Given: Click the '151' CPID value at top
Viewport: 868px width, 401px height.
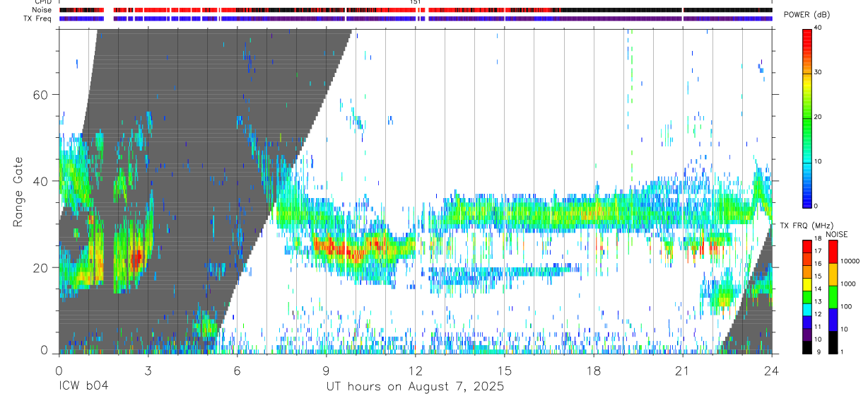Looking at the screenshot, I should [416, 2].
